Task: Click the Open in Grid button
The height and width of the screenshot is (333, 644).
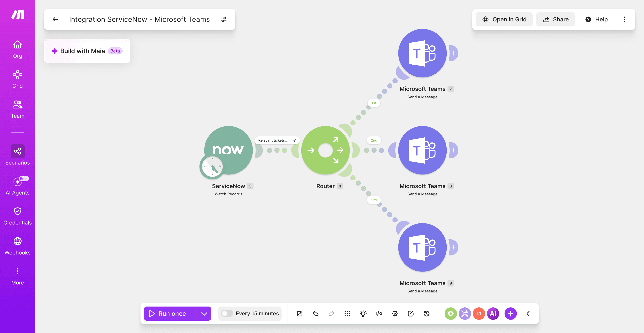Action: click(x=504, y=19)
